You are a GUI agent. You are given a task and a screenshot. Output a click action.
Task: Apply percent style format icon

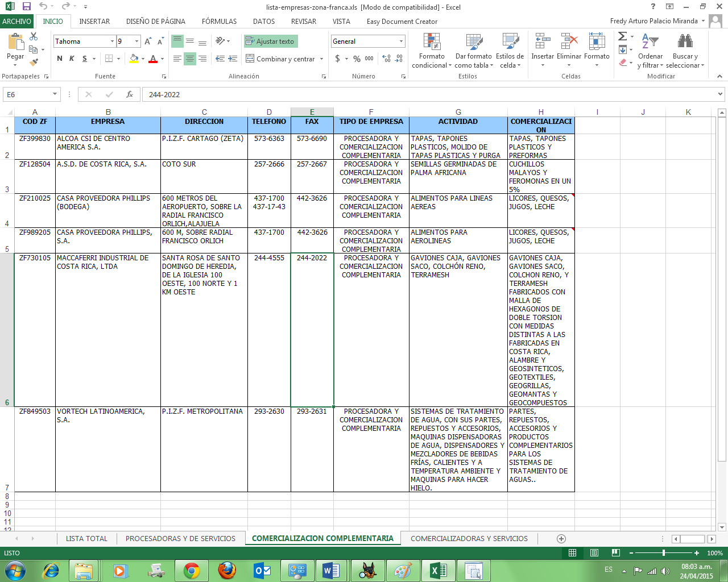pos(357,59)
